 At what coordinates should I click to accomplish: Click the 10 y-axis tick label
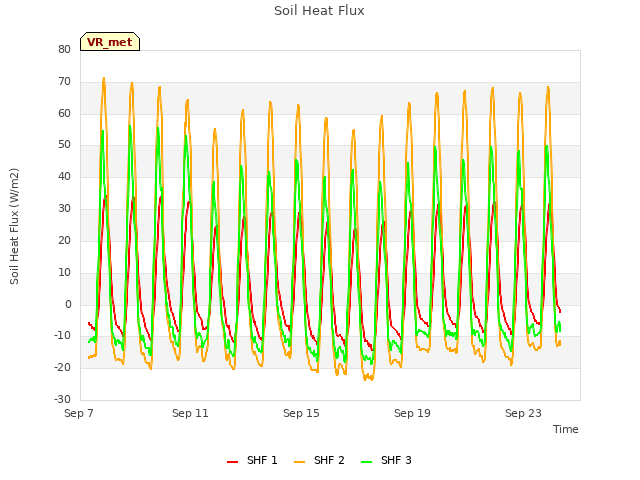[x=64, y=272]
